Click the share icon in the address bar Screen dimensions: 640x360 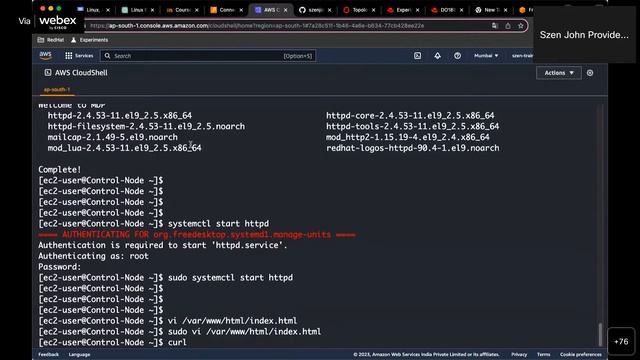pyautogui.click(x=508, y=26)
